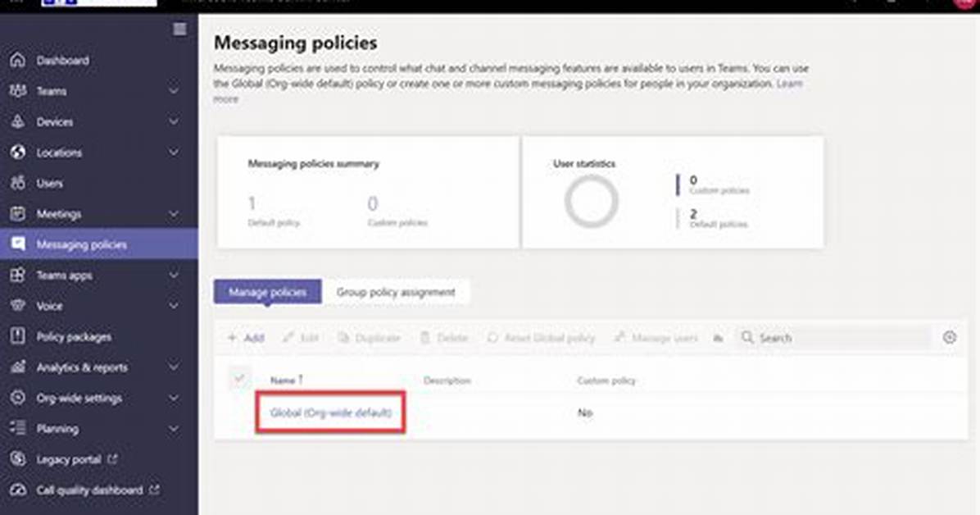
Task: Switch to Manage policies tab
Action: point(267,292)
